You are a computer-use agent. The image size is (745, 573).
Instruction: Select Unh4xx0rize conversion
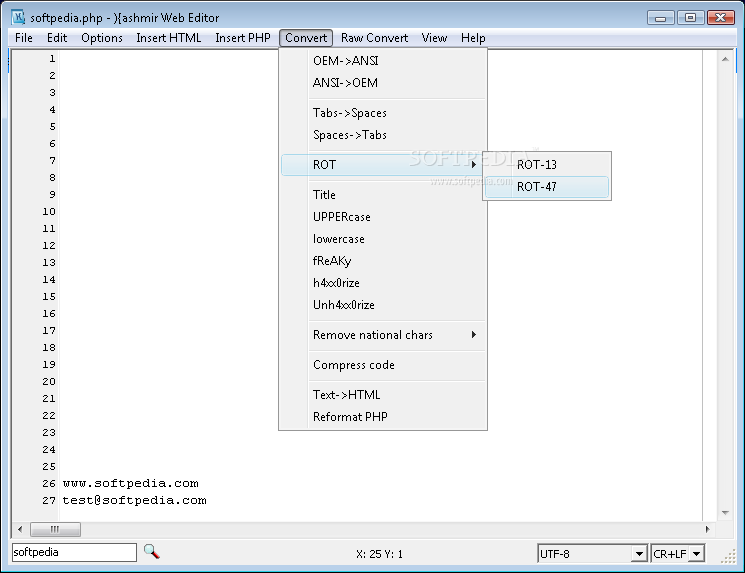tap(383, 305)
